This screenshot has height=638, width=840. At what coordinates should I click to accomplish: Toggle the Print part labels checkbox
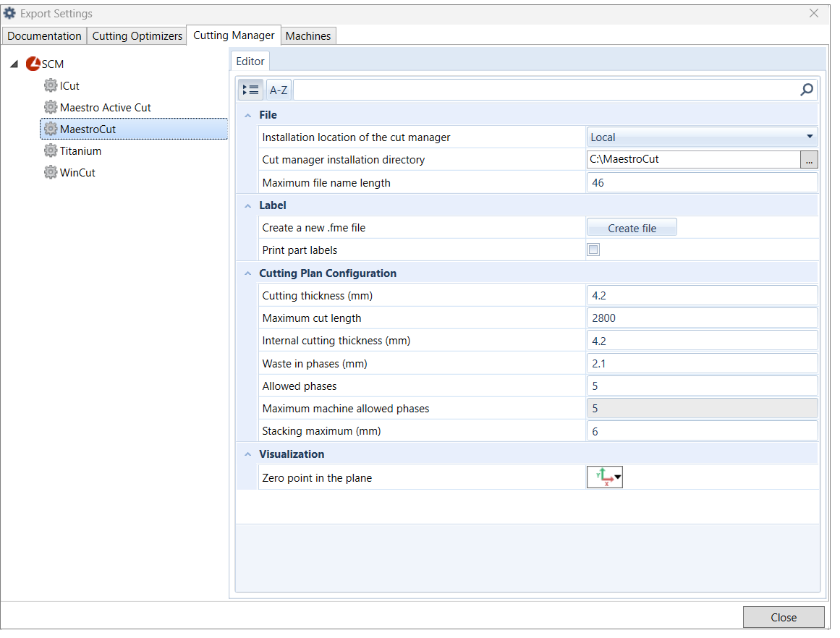pyautogui.click(x=593, y=250)
